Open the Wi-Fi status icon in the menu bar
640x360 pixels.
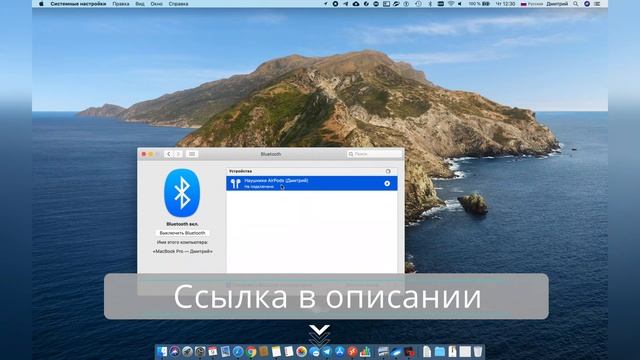[x=451, y=4]
